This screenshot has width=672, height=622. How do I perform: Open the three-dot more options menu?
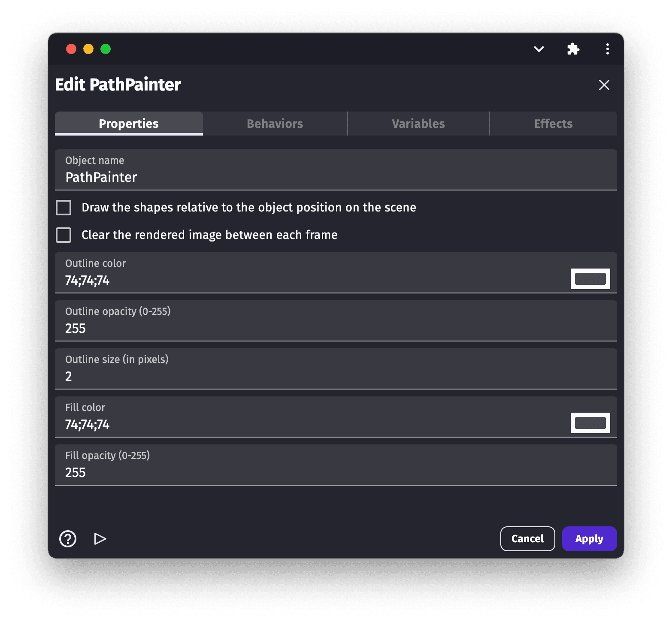[607, 49]
